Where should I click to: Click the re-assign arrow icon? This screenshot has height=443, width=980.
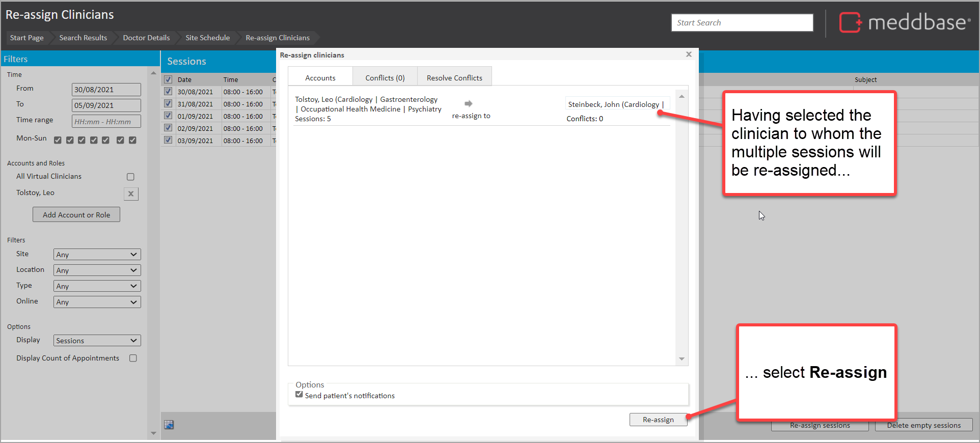pyautogui.click(x=469, y=103)
